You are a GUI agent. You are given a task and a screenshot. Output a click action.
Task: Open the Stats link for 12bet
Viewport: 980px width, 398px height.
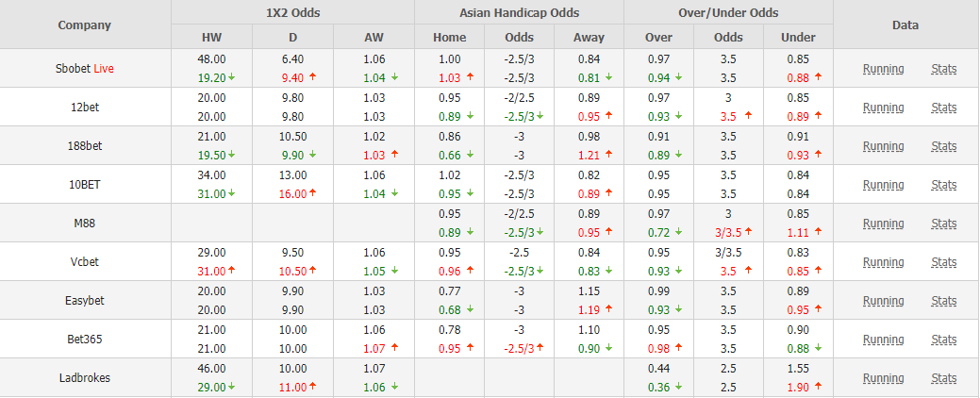tap(943, 108)
